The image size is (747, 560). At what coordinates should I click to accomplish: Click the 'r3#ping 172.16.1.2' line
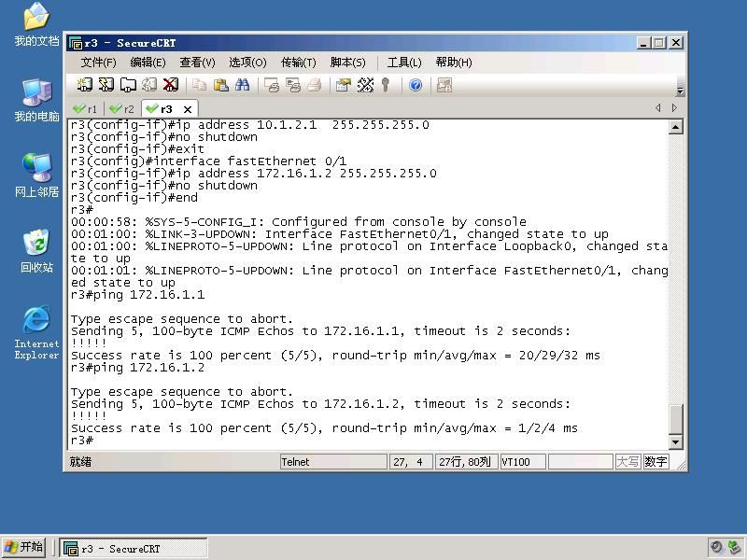click(137, 368)
